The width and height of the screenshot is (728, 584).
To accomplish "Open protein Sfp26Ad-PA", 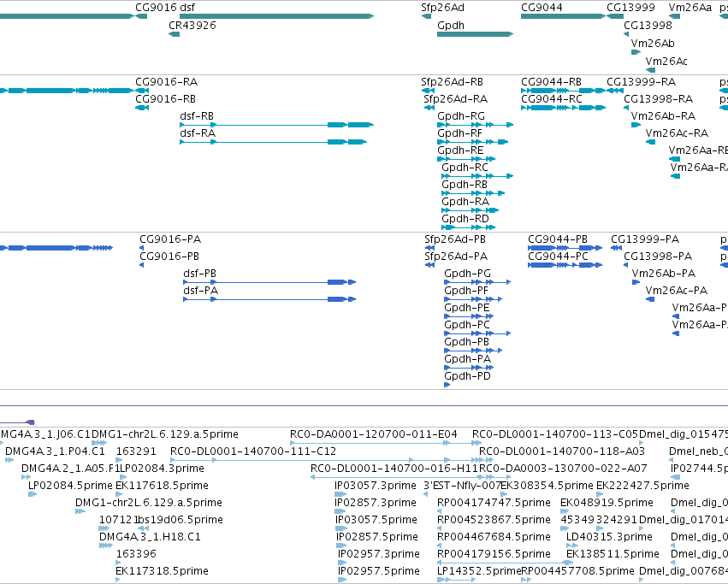I will click(x=430, y=265).
